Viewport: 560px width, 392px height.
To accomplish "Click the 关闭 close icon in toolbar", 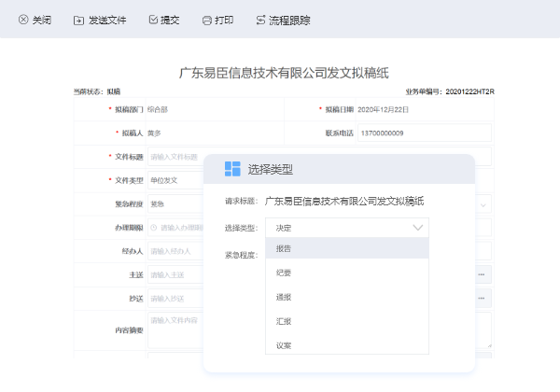I will coord(23,20).
